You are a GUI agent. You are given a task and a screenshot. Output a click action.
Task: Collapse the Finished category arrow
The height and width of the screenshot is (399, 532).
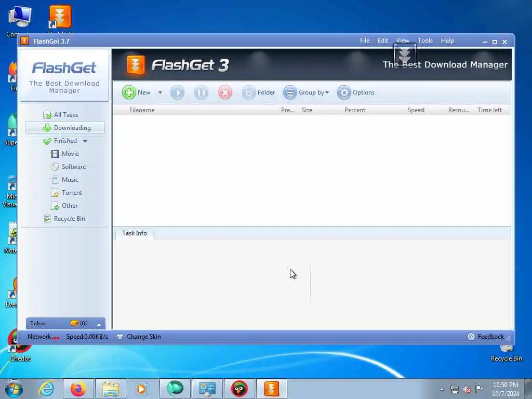coord(85,141)
